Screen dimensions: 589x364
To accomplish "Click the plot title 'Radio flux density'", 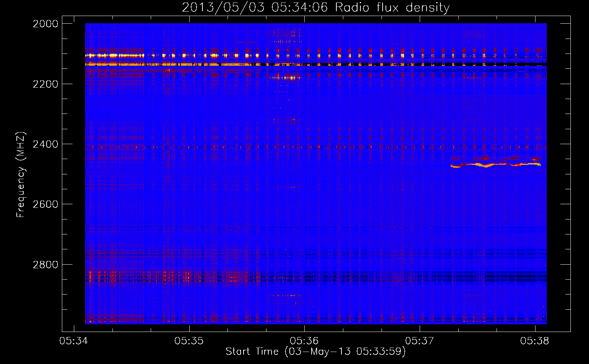I will point(392,8).
